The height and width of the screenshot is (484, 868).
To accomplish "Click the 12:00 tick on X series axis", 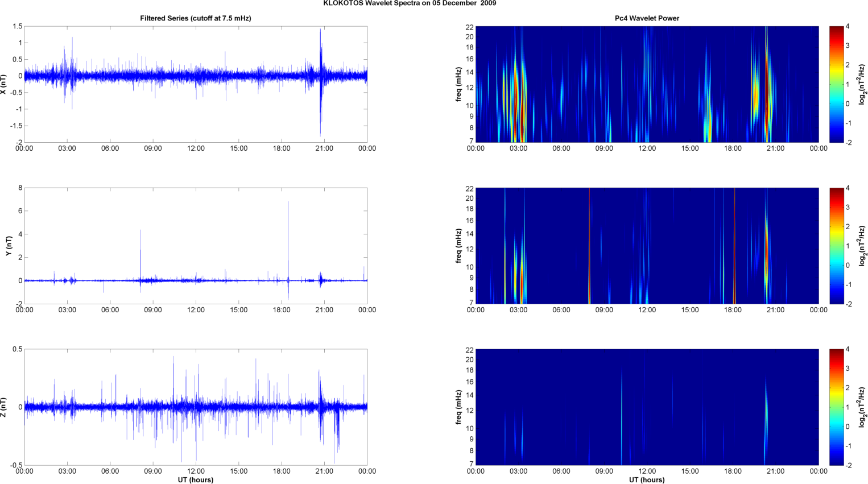I will (196, 148).
